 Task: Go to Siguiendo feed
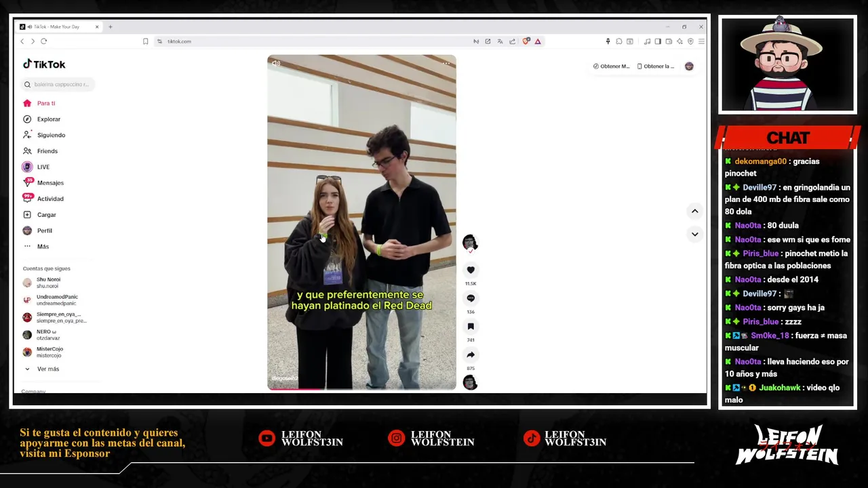(44, 135)
